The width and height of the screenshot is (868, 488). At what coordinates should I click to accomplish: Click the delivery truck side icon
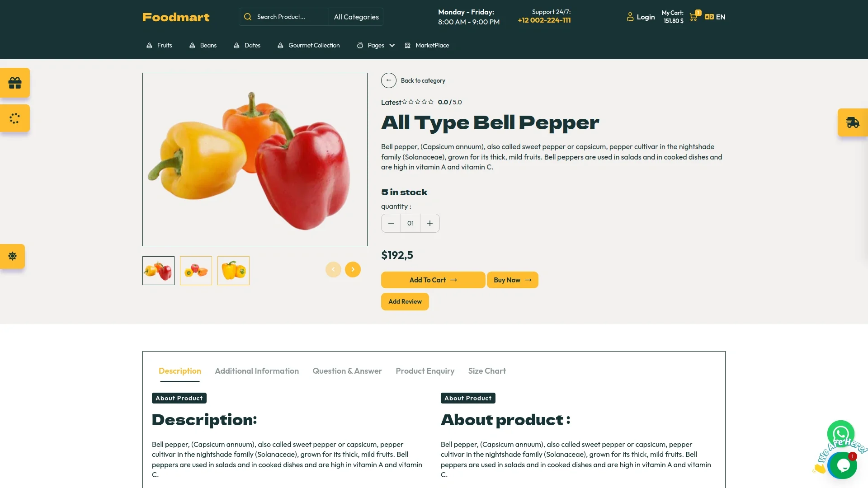coord(853,122)
